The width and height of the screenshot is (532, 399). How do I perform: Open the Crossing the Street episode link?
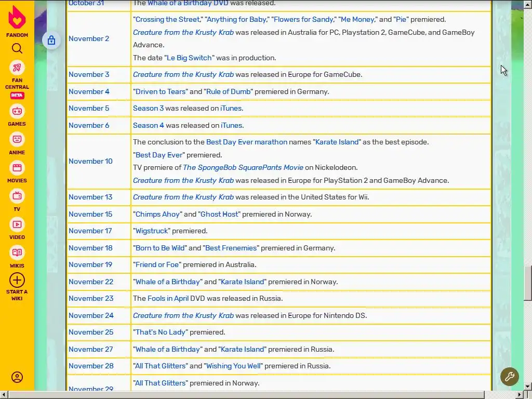pos(168,20)
